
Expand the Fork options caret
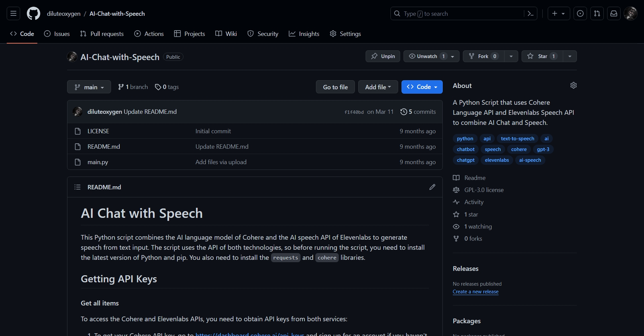(511, 56)
